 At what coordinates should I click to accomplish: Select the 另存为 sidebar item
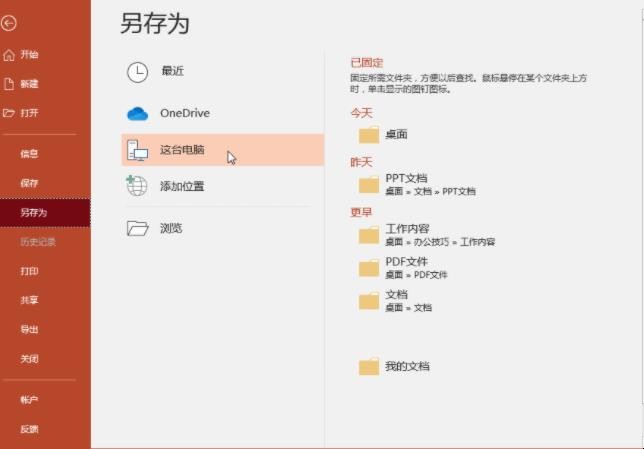tap(45, 212)
